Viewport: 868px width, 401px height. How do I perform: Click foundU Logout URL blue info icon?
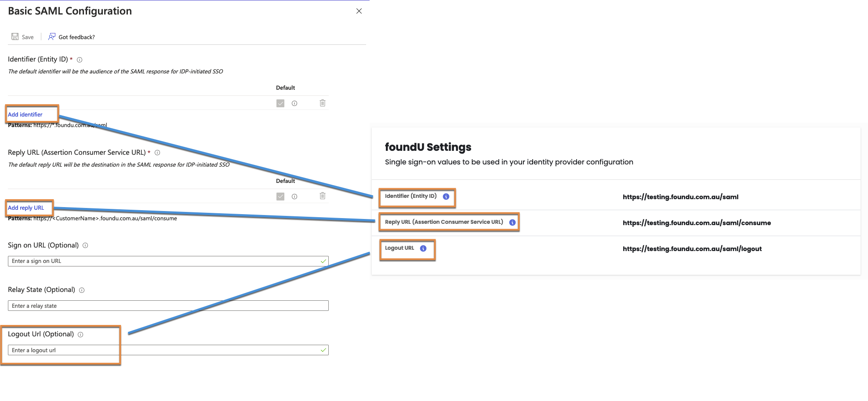(423, 248)
